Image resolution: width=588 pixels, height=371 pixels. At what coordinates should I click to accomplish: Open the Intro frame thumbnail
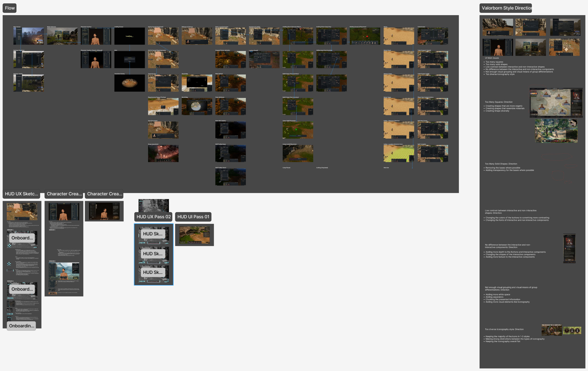pyautogui.click(x=130, y=60)
